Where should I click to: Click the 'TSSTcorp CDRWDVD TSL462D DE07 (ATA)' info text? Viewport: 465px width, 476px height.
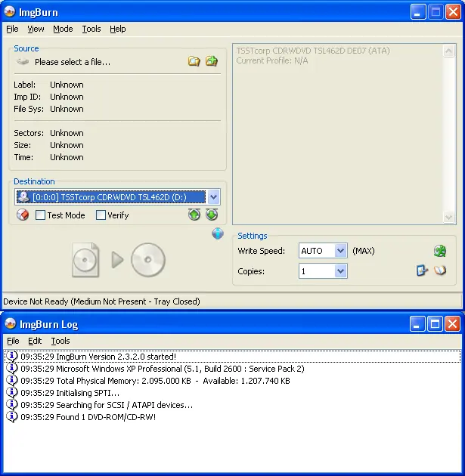[x=313, y=51]
